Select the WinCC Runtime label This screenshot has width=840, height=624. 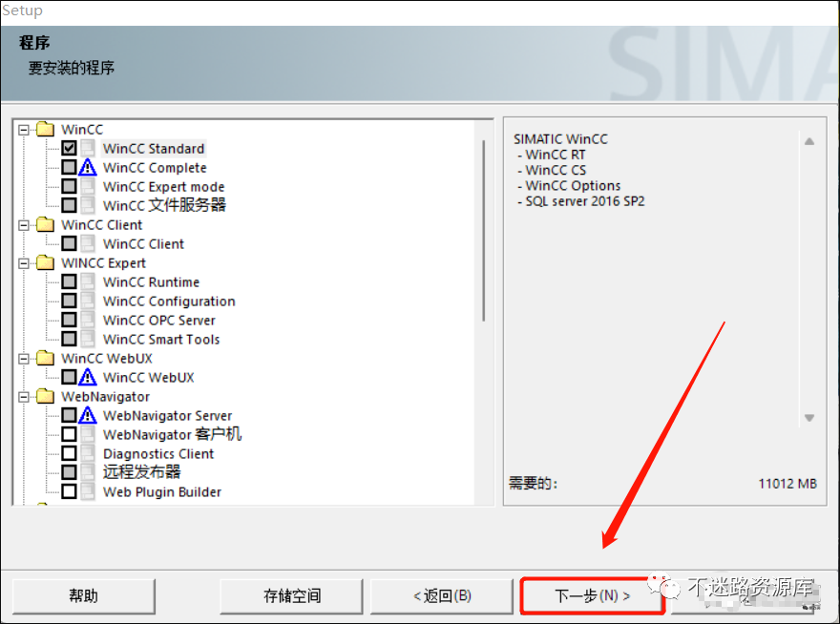151,281
